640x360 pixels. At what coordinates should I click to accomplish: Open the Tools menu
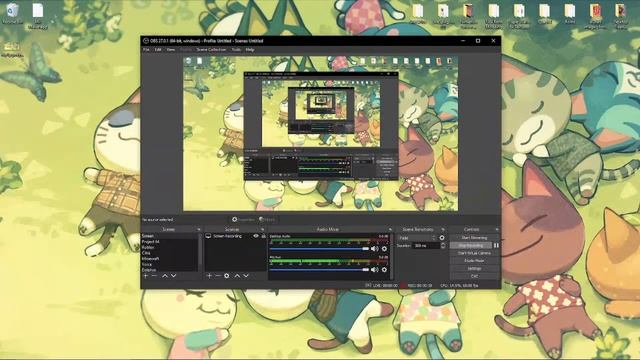[x=236, y=49]
